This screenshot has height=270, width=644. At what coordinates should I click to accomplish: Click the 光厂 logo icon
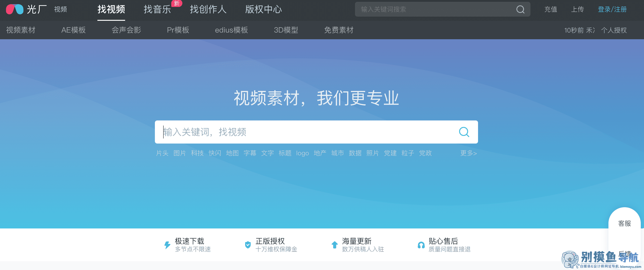coord(15,9)
